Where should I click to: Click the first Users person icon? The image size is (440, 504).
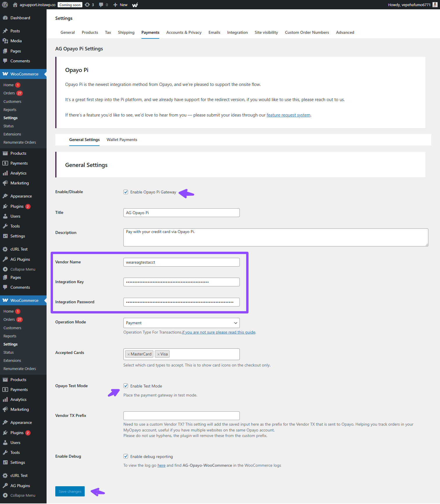click(5, 216)
